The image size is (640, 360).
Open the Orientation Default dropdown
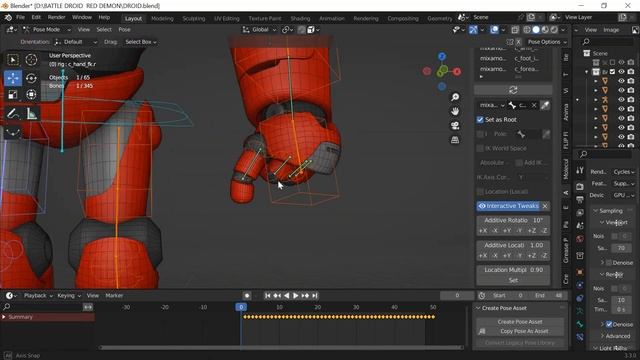point(76,42)
